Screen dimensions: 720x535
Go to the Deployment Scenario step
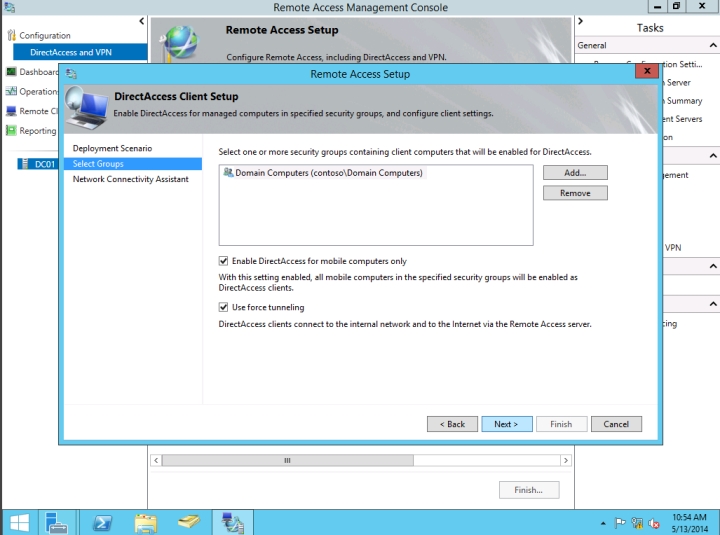(x=112, y=148)
